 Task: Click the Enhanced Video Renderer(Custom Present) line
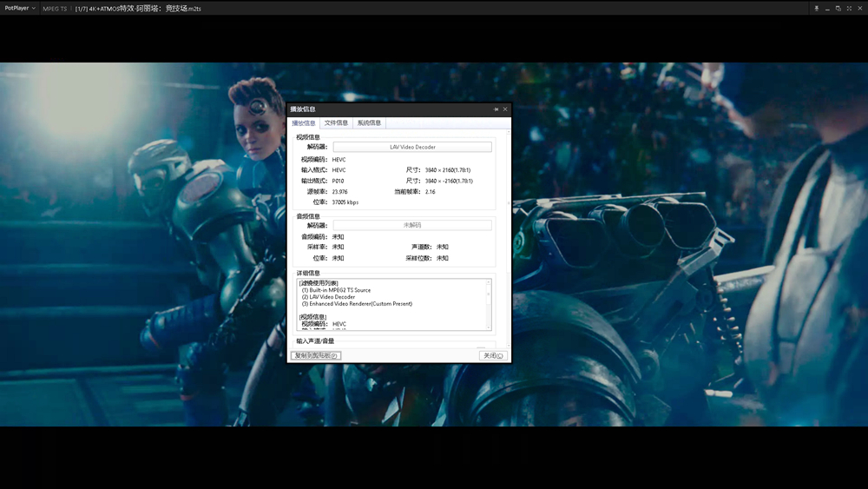click(x=357, y=303)
